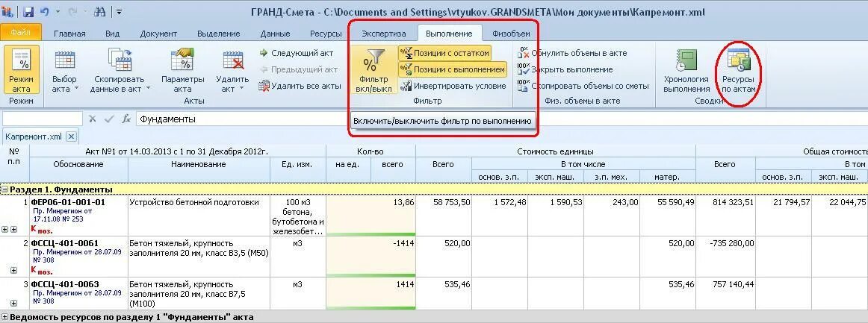This screenshot has width=868, height=323.
Task: Click Закрыть выполнение
Action: [565, 69]
